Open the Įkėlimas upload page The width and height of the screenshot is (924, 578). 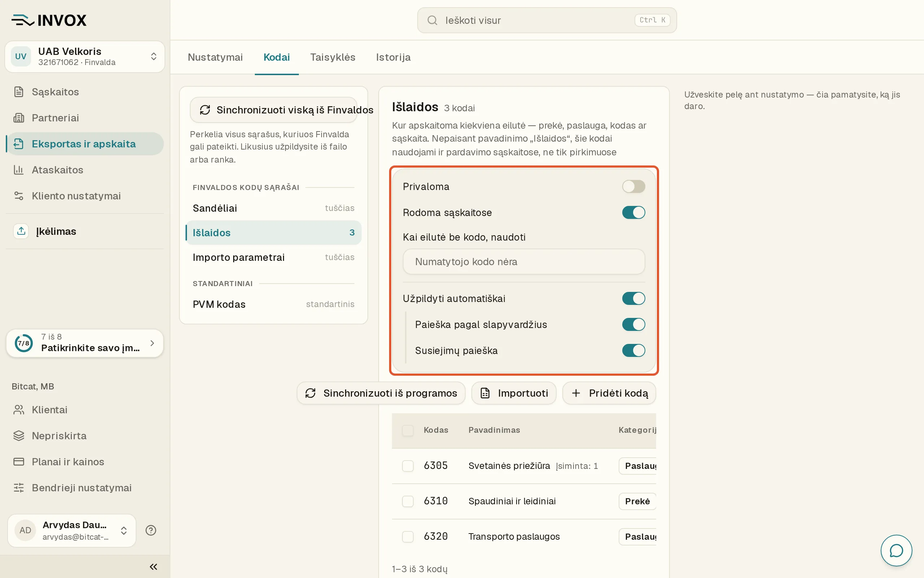(85, 231)
